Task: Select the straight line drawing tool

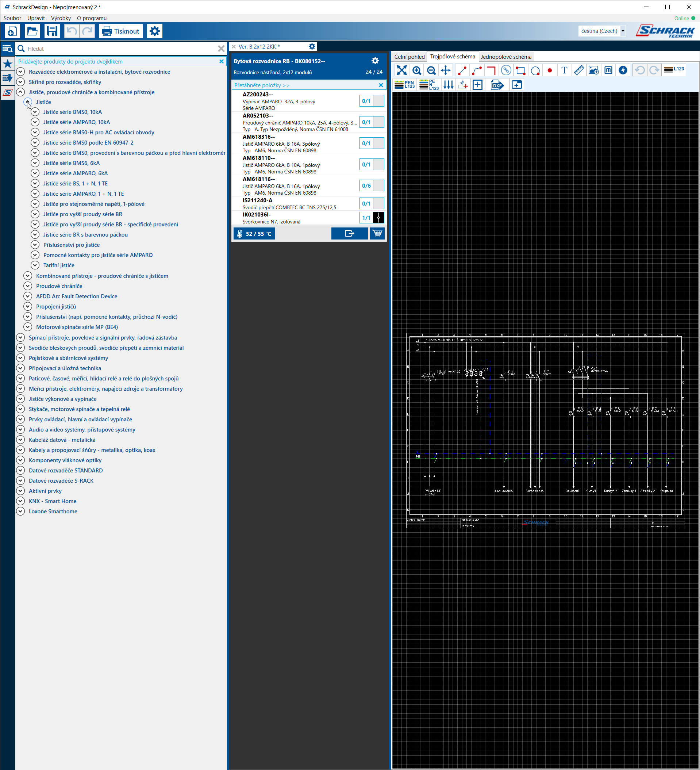Action: pos(462,70)
